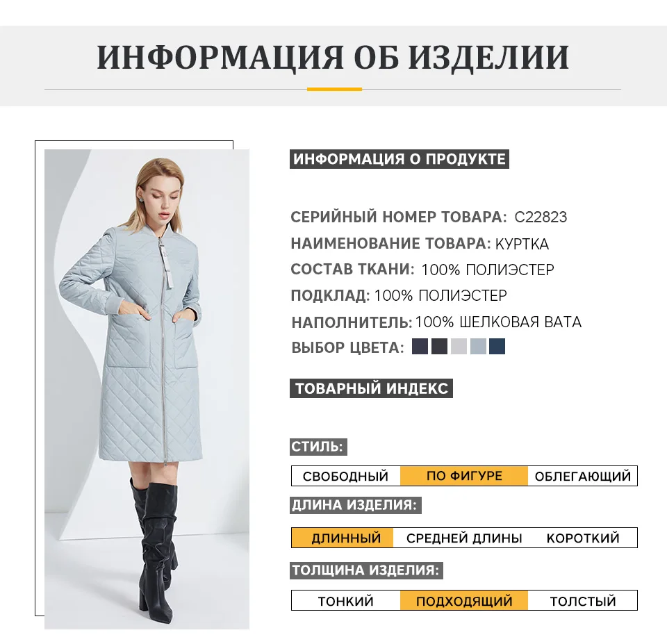Click the ТОВАРНЫЙ ИНДЕКС section label

coord(371,388)
